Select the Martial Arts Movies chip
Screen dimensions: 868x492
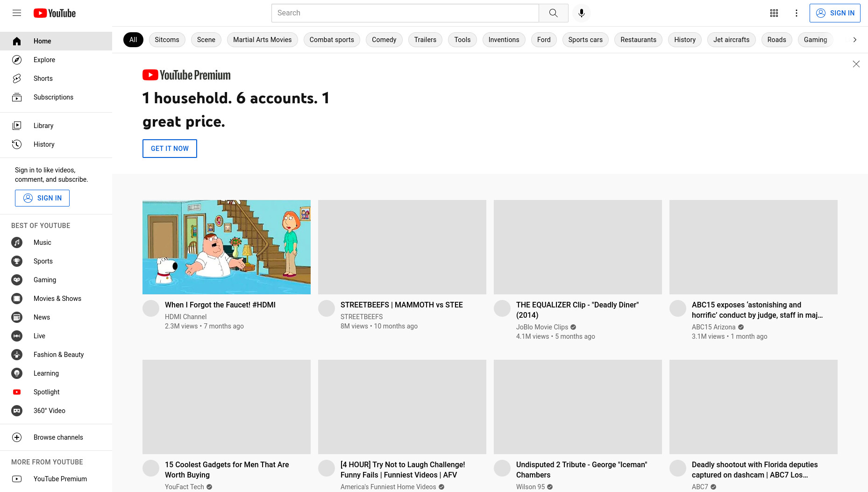[x=263, y=40]
